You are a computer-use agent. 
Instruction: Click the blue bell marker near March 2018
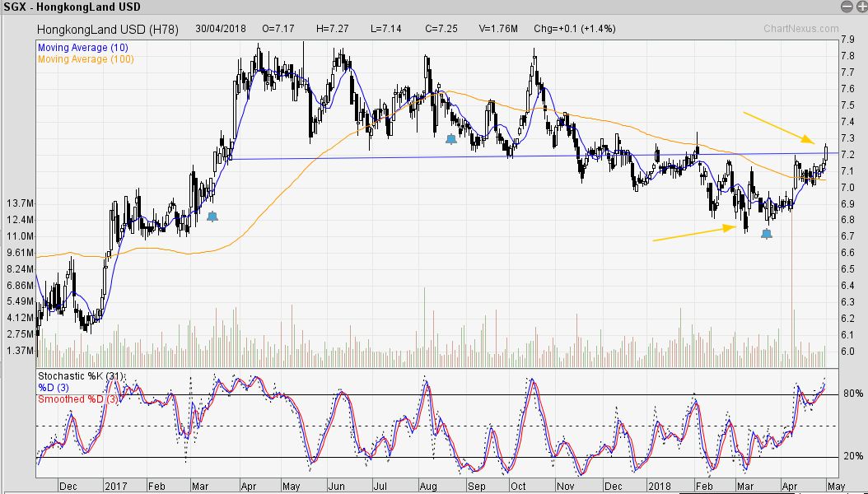click(x=766, y=234)
